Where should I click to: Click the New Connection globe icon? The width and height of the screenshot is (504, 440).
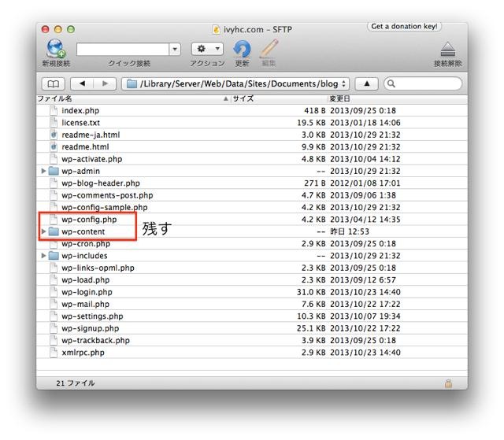tap(56, 48)
